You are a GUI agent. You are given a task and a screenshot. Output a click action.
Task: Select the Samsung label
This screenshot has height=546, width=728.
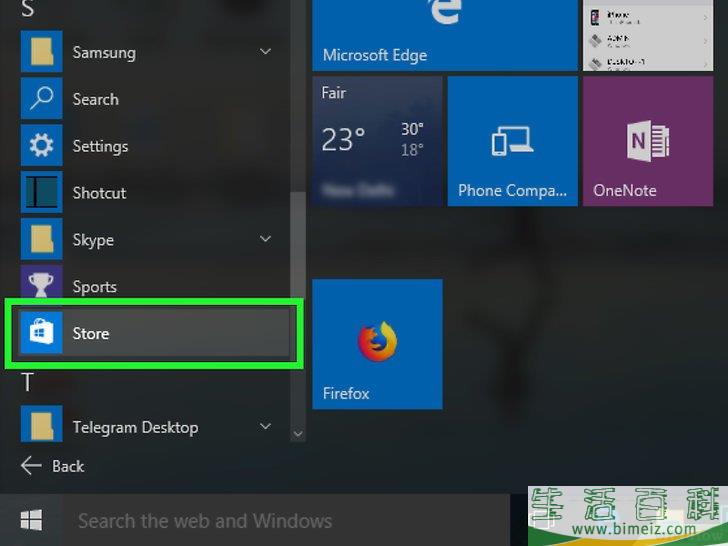click(104, 52)
